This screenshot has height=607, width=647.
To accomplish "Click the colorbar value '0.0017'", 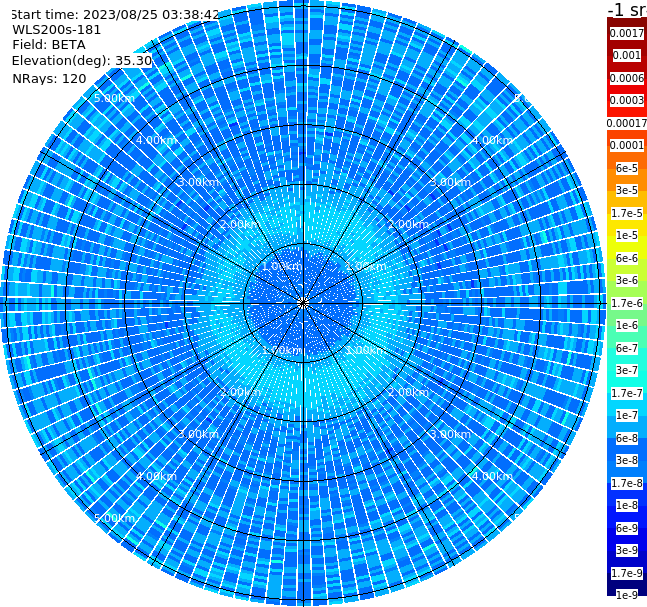I will click(x=627, y=33).
